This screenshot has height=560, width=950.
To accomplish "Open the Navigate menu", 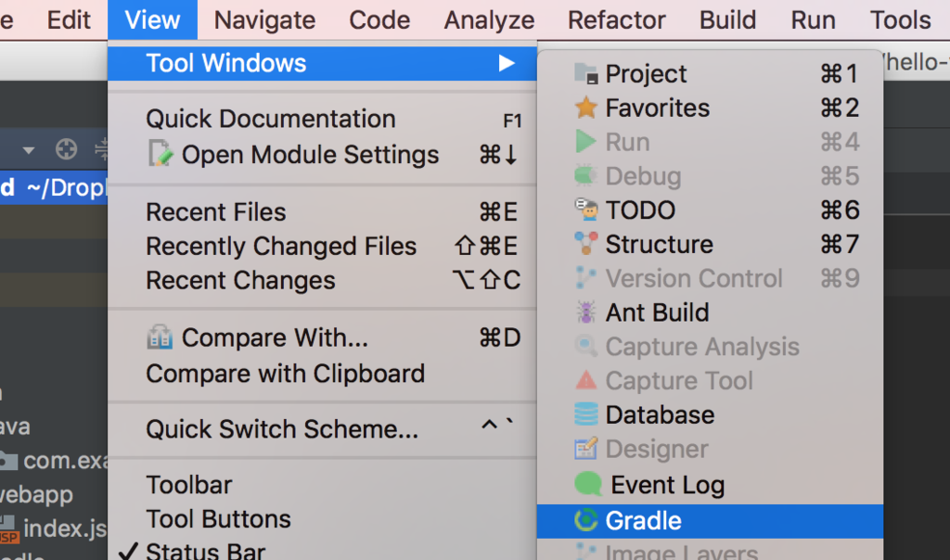I will pyautogui.click(x=264, y=20).
